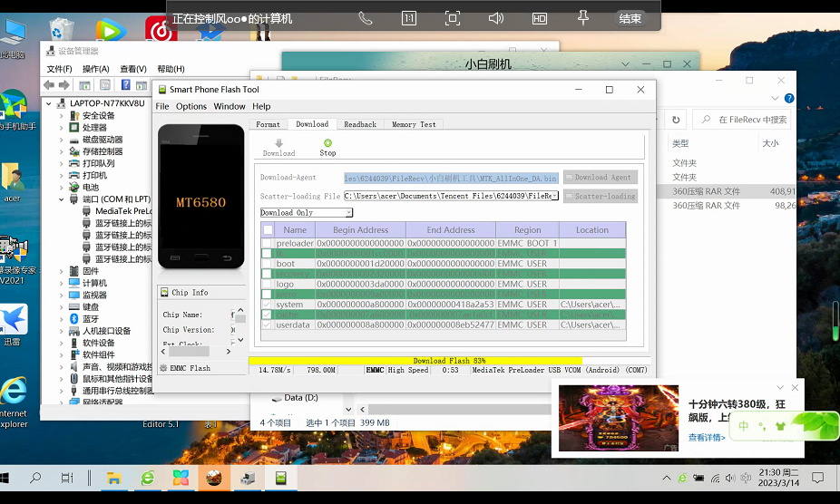
Task: Click the Download arrow icon in Flash Tool
Action: [278, 143]
